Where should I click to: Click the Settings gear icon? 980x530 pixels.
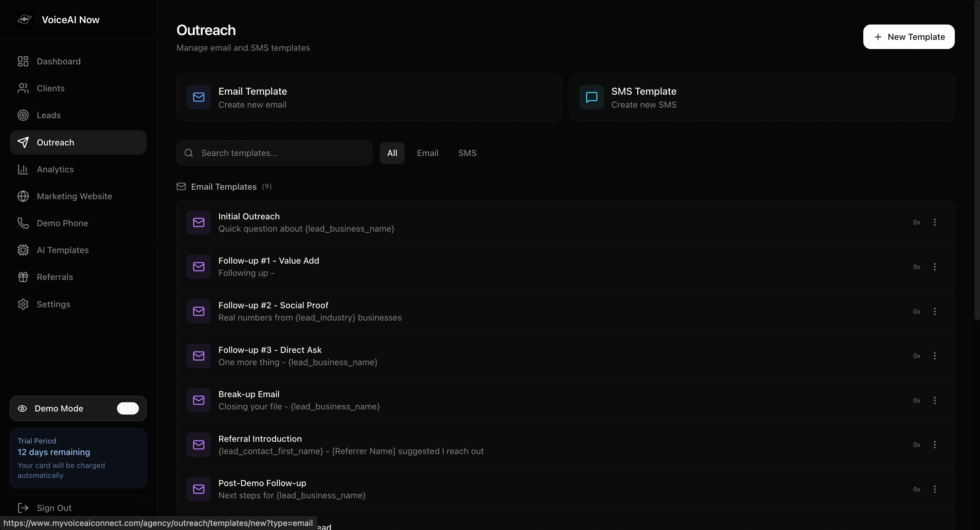coord(23,304)
